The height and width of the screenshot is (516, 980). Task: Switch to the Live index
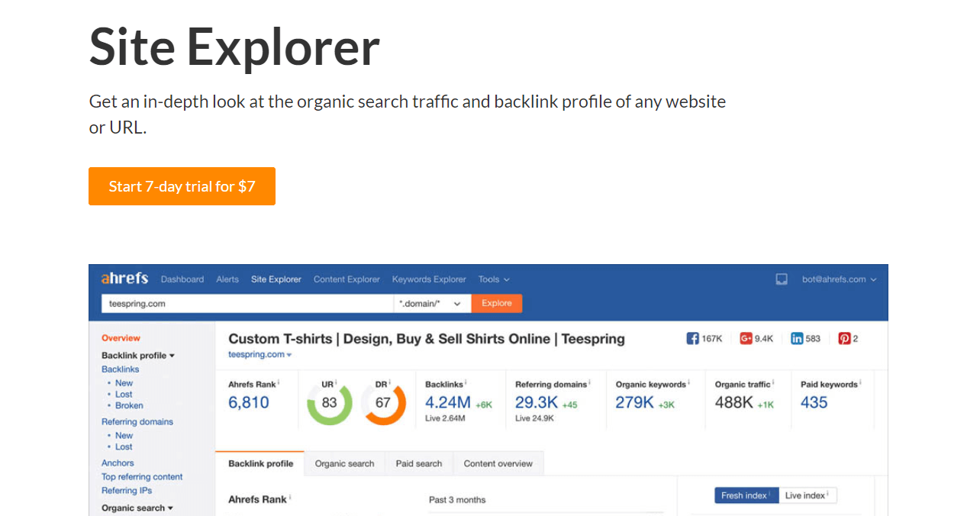(x=806, y=495)
